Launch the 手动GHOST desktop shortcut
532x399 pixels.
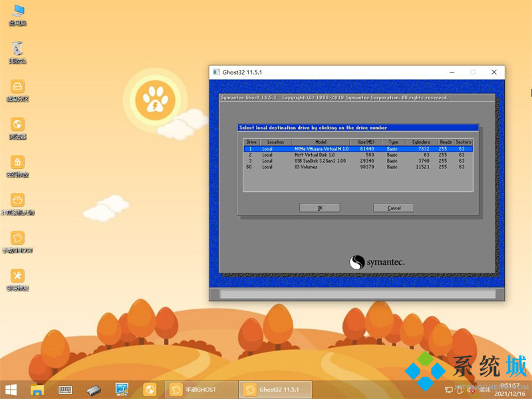pyautogui.click(x=18, y=243)
